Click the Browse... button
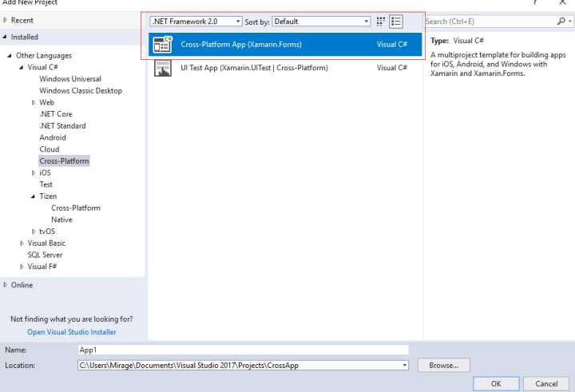This screenshot has height=392, width=575. pyautogui.click(x=444, y=365)
